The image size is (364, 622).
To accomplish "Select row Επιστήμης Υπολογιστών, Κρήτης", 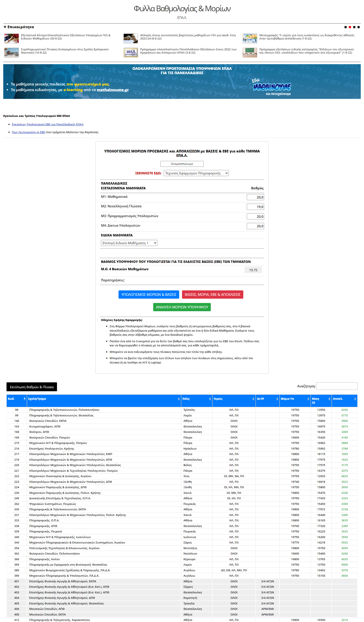I will [x=182, y=448].
